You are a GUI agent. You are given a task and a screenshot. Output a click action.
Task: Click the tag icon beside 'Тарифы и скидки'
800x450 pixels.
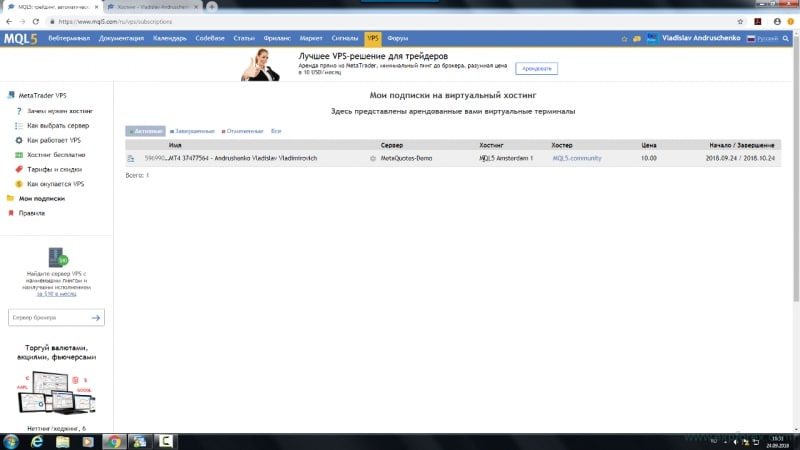(x=19, y=169)
